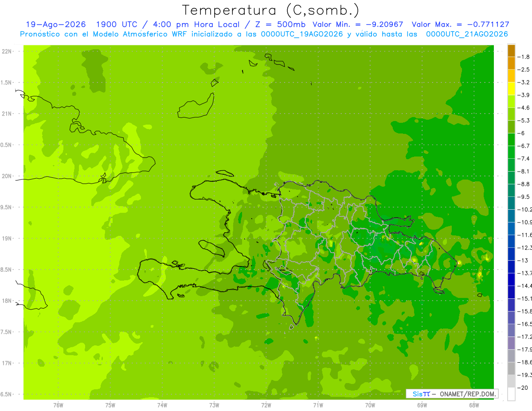Click the 'Valor Min. = -9.20967' readout
This screenshot has height=411, width=532.
(358, 24)
